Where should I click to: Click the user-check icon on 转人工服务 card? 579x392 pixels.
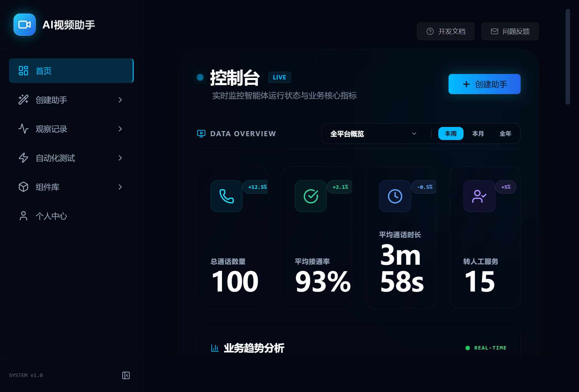click(479, 196)
